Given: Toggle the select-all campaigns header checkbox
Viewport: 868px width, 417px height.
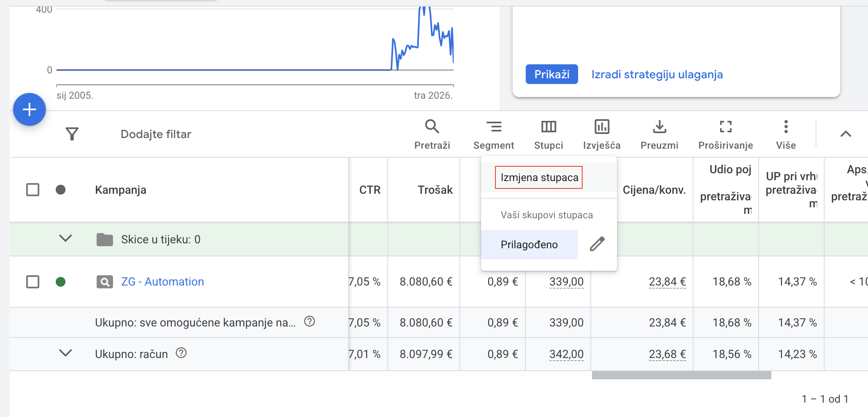Looking at the screenshot, I should (33, 190).
